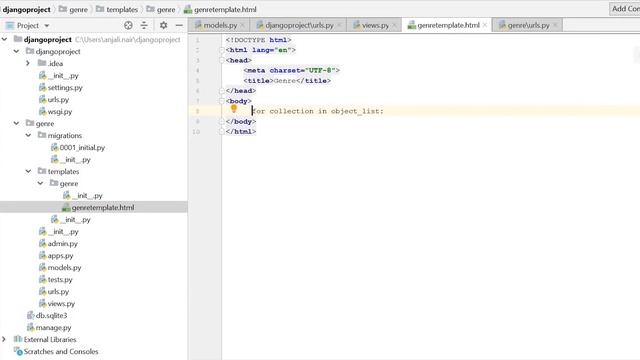
Task: Close the models.py tab
Action: pyautogui.click(x=243, y=25)
